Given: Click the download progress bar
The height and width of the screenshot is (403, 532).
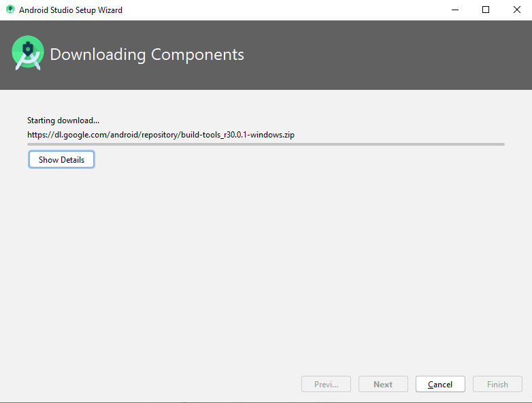Looking at the screenshot, I should click(x=265, y=144).
